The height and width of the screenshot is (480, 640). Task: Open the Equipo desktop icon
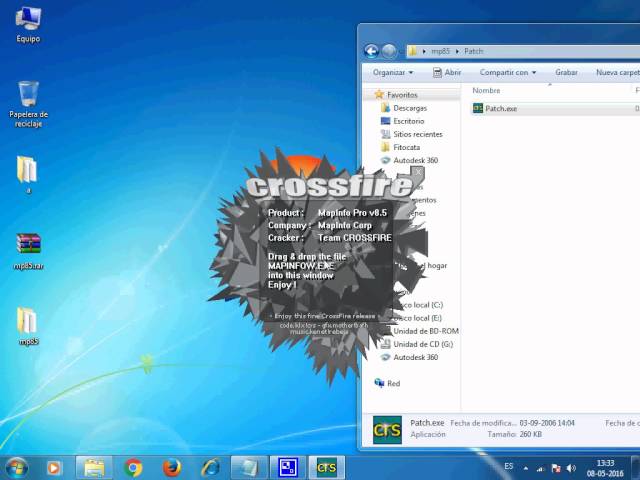point(28,25)
